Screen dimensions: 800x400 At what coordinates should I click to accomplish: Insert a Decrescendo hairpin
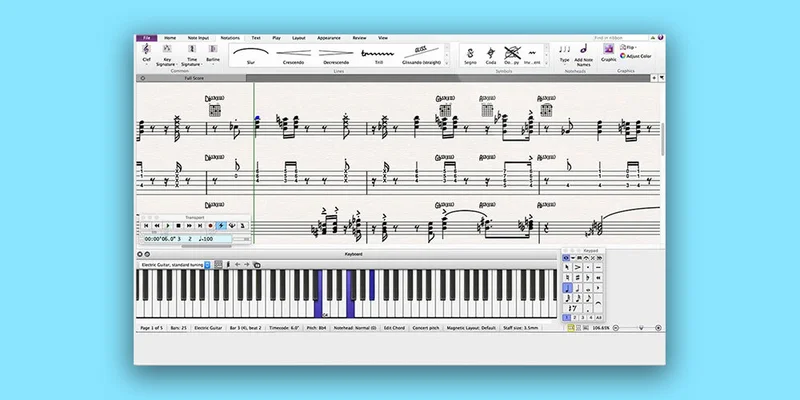click(336, 55)
